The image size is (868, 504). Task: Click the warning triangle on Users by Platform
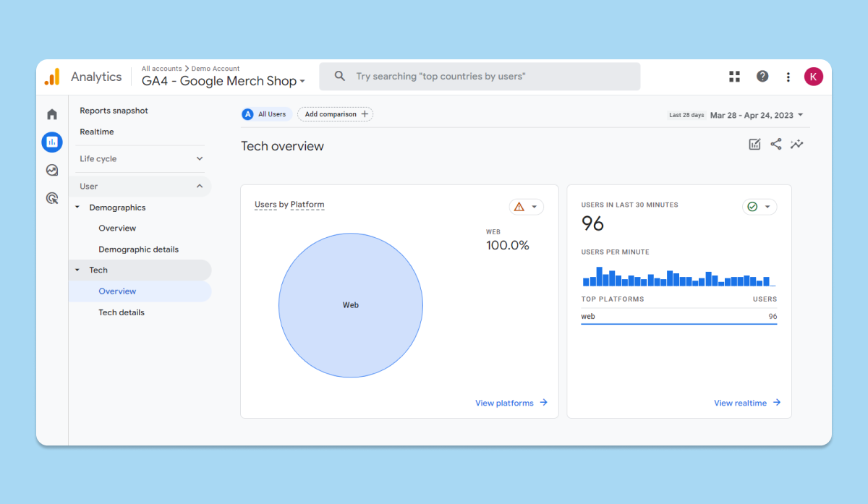point(519,207)
